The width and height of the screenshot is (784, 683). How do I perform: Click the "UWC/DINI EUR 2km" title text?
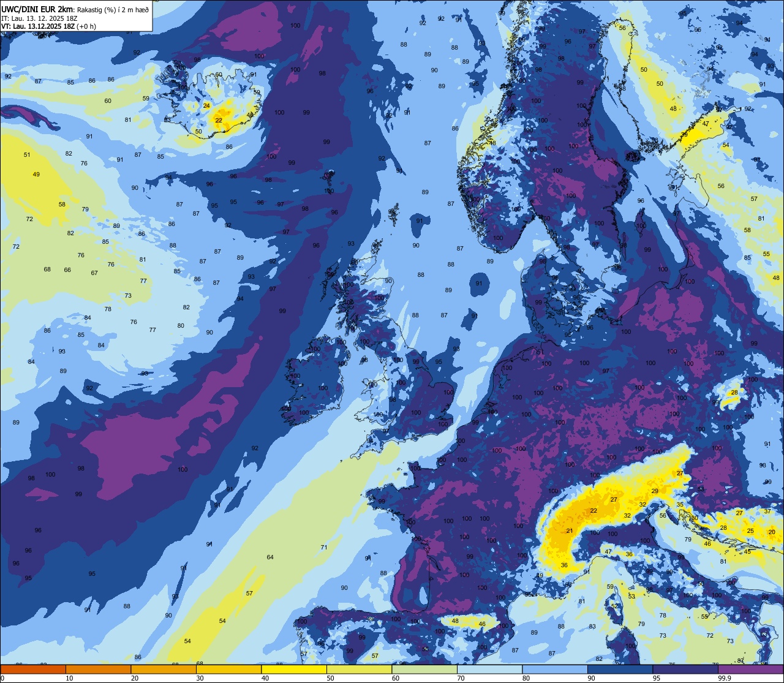pos(37,9)
